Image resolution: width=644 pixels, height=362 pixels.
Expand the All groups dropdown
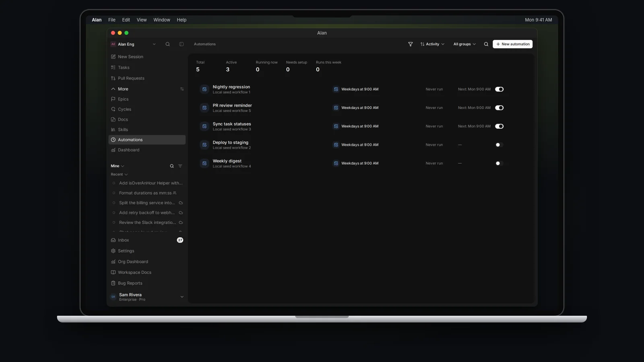pos(464,44)
